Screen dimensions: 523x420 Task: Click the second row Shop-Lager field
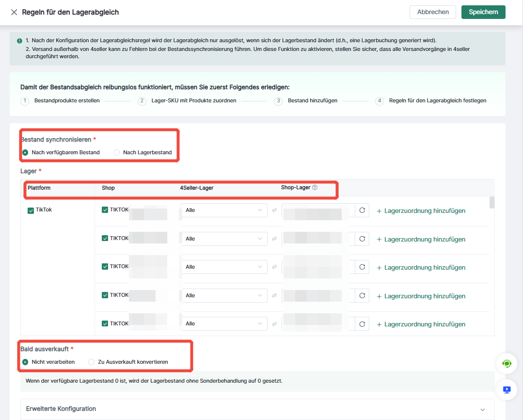318,239
